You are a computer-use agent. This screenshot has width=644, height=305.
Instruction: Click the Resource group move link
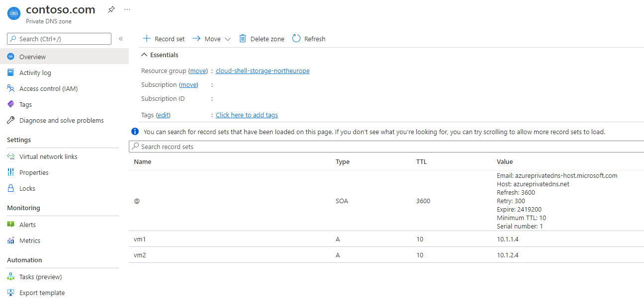[198, 71]
